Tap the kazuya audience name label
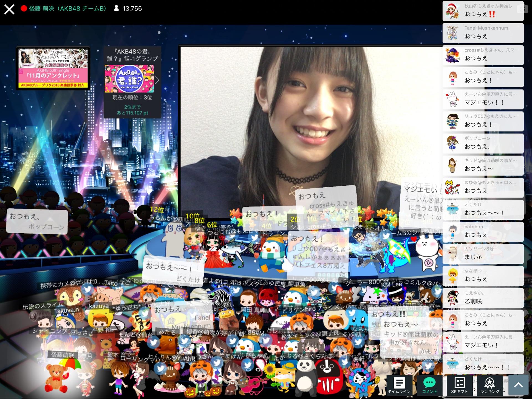Viewport: 532px width, 399px height. pyautogui.click(x=99, y=306)
